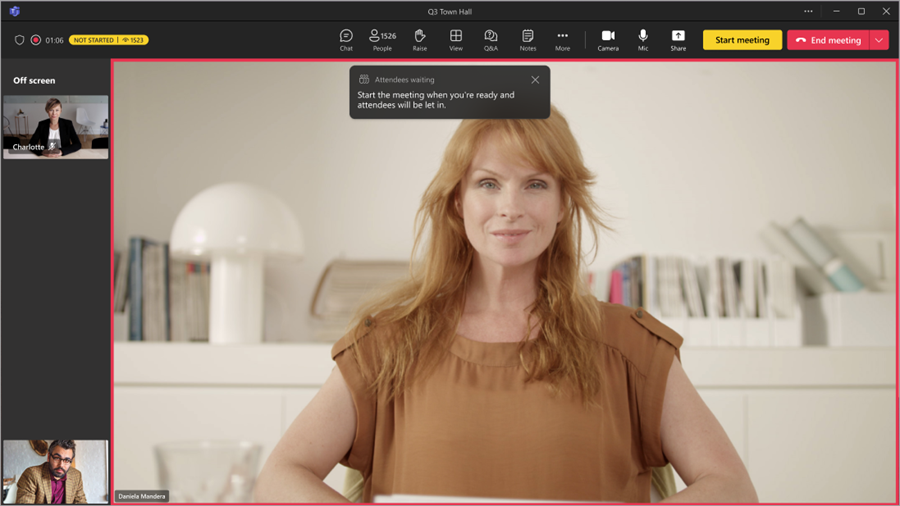Select the self-view video thumbnail
This screenshot has width=900, height=506.
pyautogui.click(x=56, y=471)
